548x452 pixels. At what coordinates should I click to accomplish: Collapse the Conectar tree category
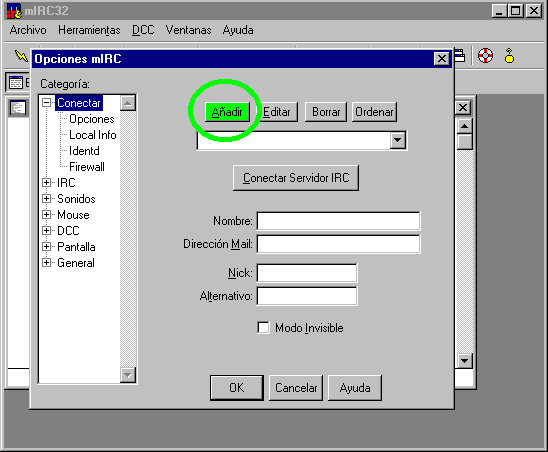46,103
